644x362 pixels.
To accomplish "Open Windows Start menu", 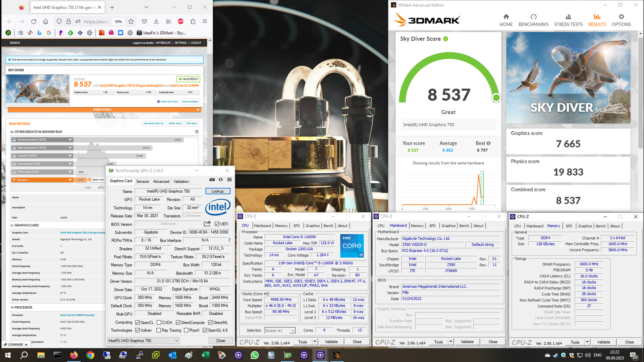I will 8,355.
